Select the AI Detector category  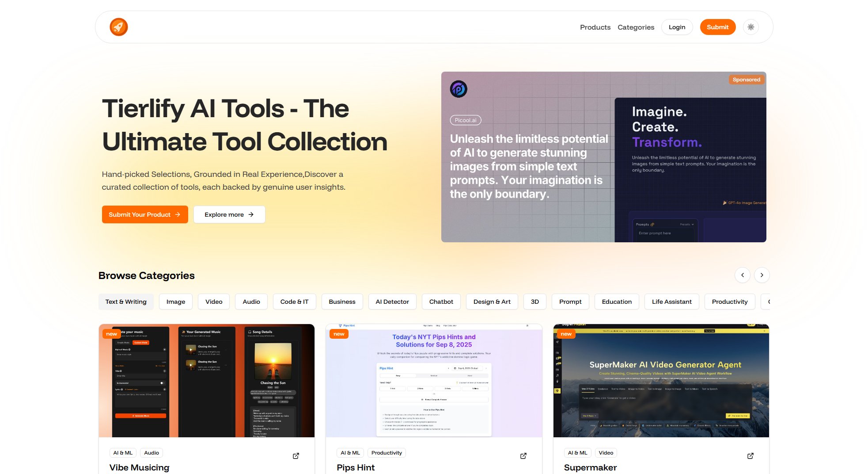pos(392,302)
